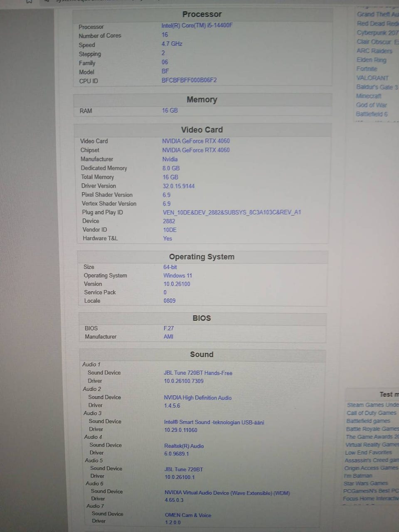The image size is (399, 532).
Task: Select the Chipset row's RTX 4060 value
Action: coord(196,150)
